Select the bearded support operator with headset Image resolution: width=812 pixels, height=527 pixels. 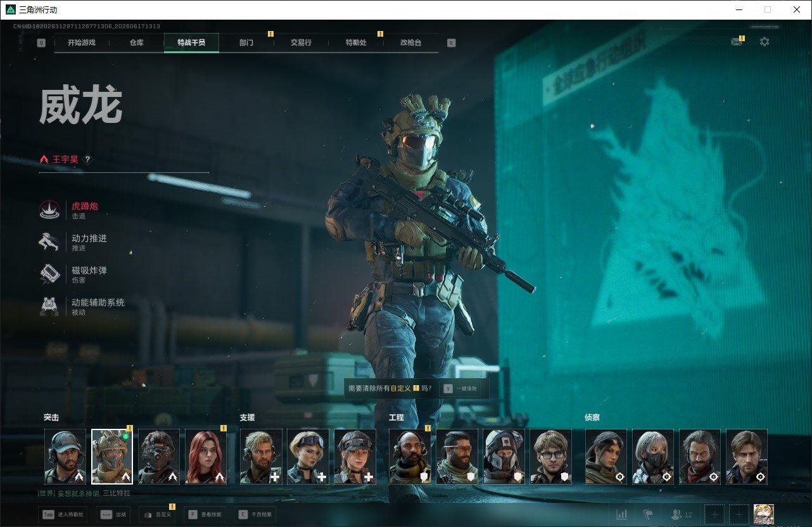click(x=261, y=457)
